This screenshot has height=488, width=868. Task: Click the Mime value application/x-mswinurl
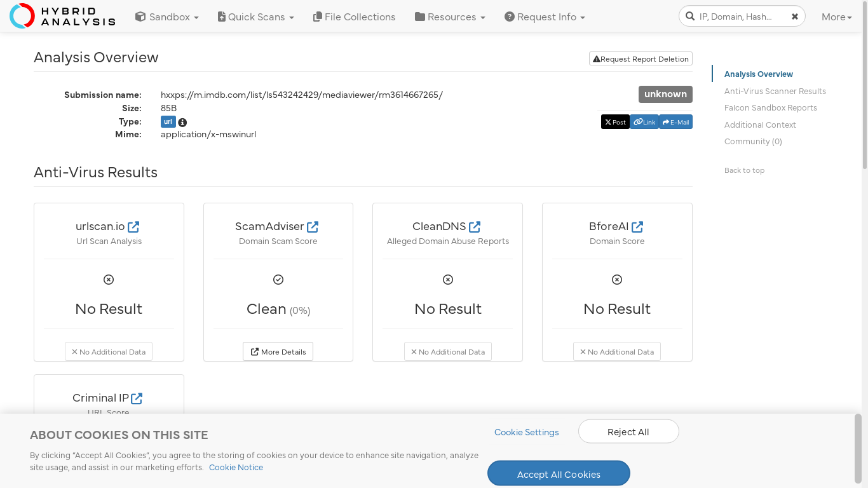click(208, 134)
